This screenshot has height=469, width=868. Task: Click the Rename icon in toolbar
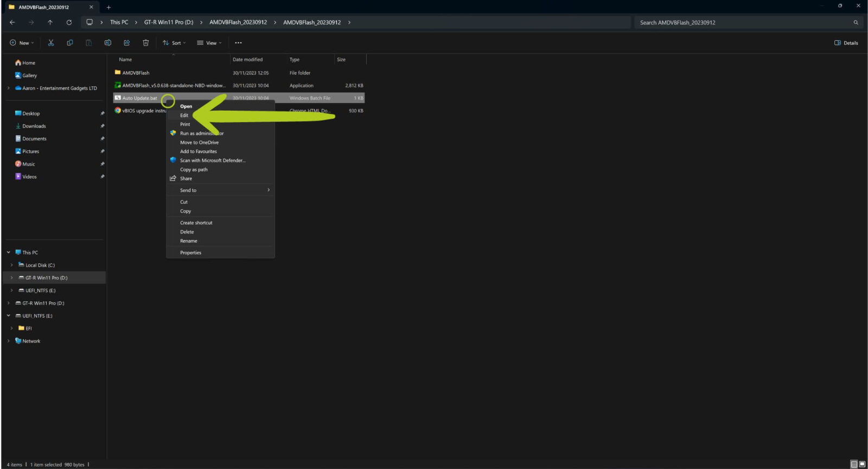[x=108, y=43]
